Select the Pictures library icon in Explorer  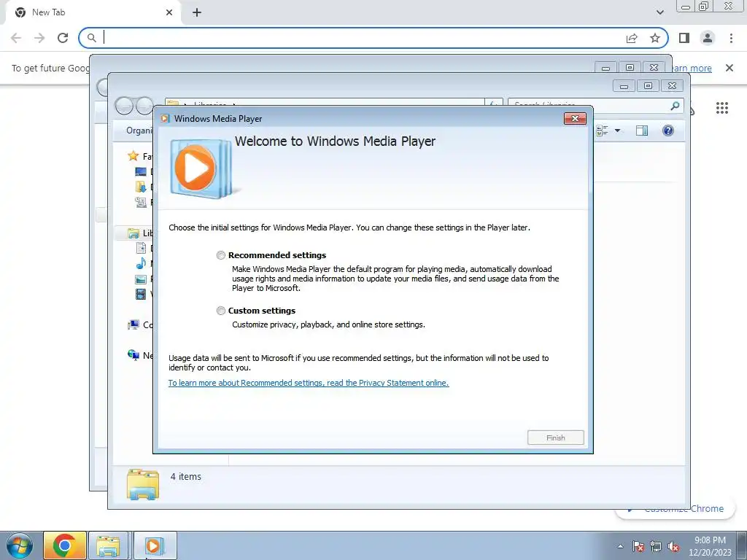[x=141, y=279]
